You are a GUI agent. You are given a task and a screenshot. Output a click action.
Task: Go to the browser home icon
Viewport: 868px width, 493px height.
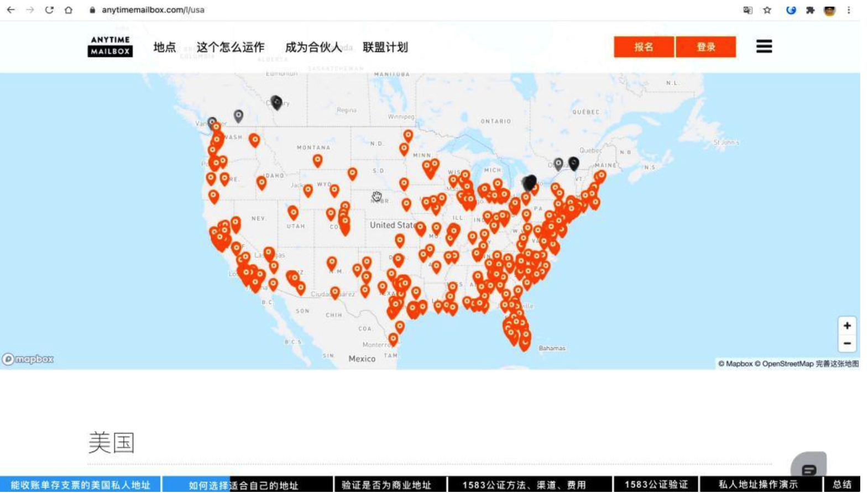(69, 10)
